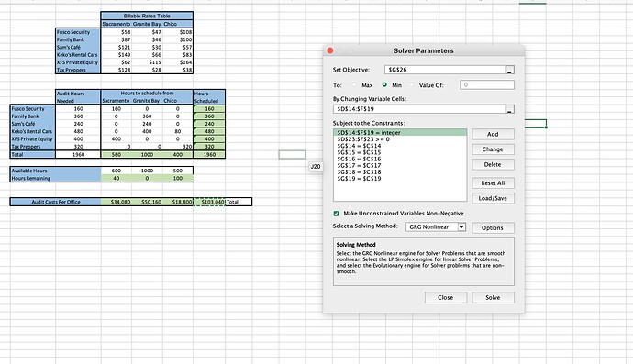Click the Set Objective range selector icon
Viewport: 633px width, 364px height.
pyautogui.click(x=510, y=70)
